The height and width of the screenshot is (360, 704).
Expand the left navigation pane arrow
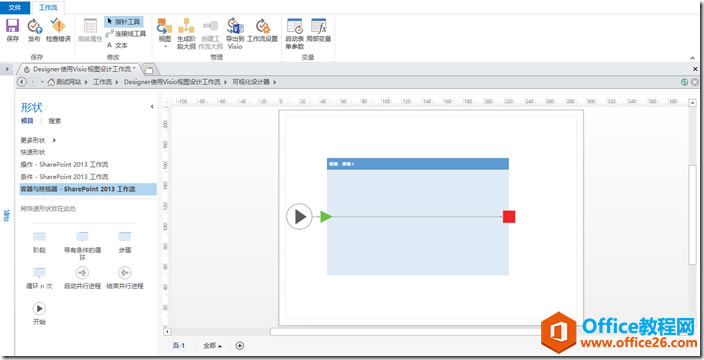[7, 69]
